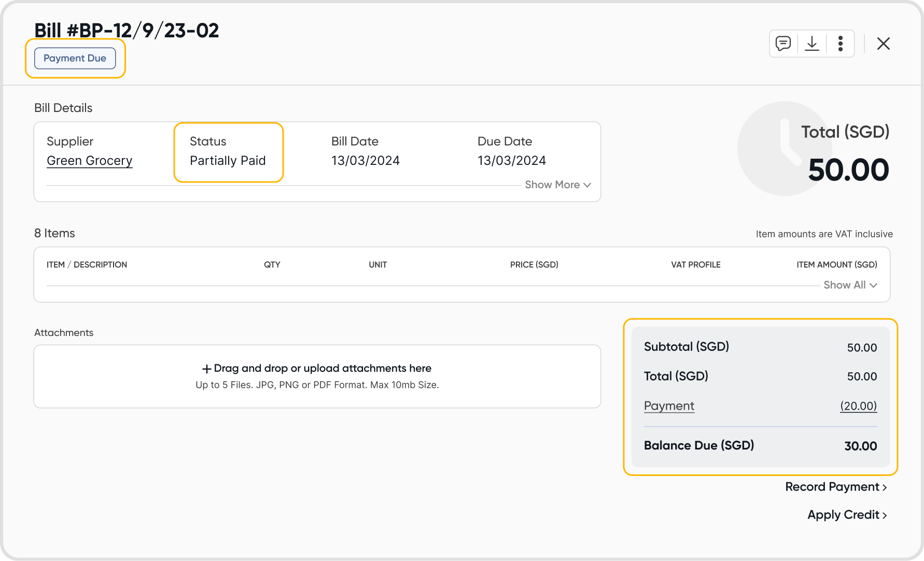The width and height of the screenshot is (924, 561).
Task: Close the bill dialog with X
Action: point(884,44)
